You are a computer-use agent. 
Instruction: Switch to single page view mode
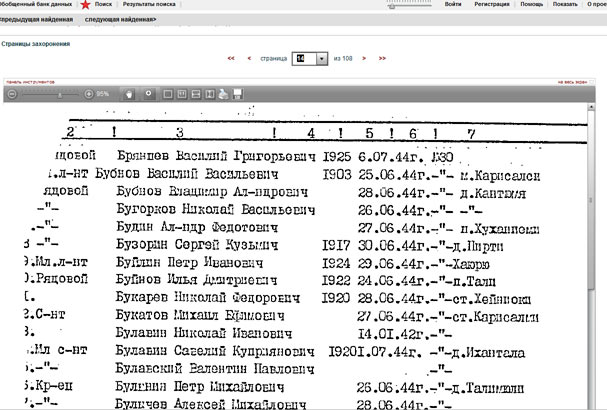point(169,93)
